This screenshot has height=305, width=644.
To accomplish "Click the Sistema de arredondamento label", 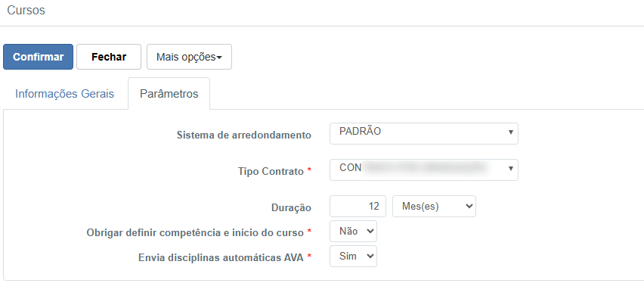I will pos(243,135).
